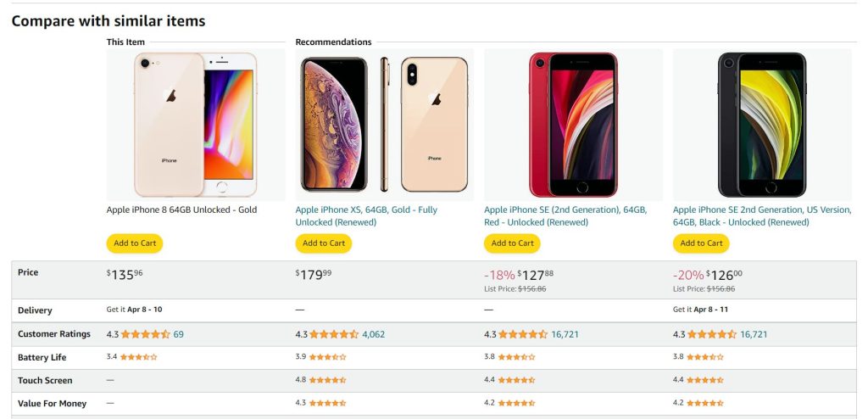This screenshot has height=419, width=868.
Task: Open iPhone SE US Version Black link
Action: coord(761,216)
